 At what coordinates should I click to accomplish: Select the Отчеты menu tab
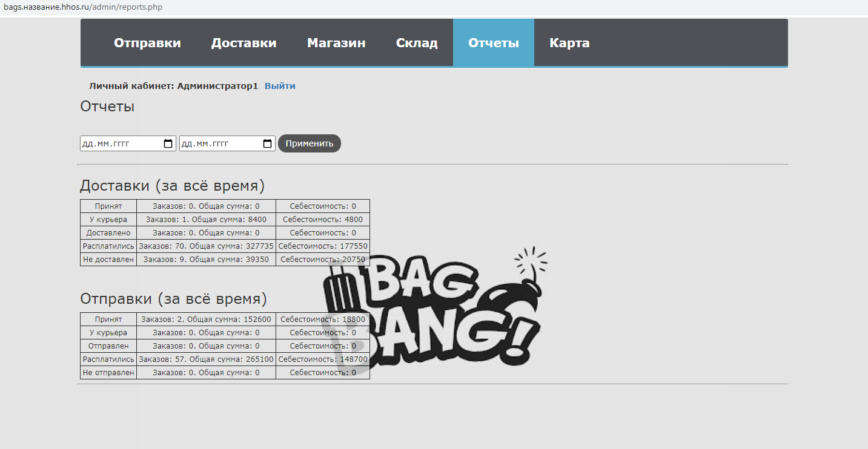(494, 43)
